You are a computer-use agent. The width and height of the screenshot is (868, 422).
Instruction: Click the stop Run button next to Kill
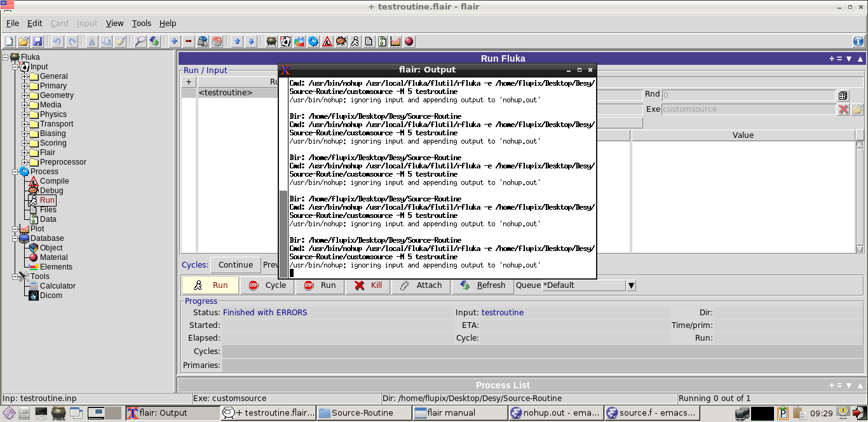[320, 285]
